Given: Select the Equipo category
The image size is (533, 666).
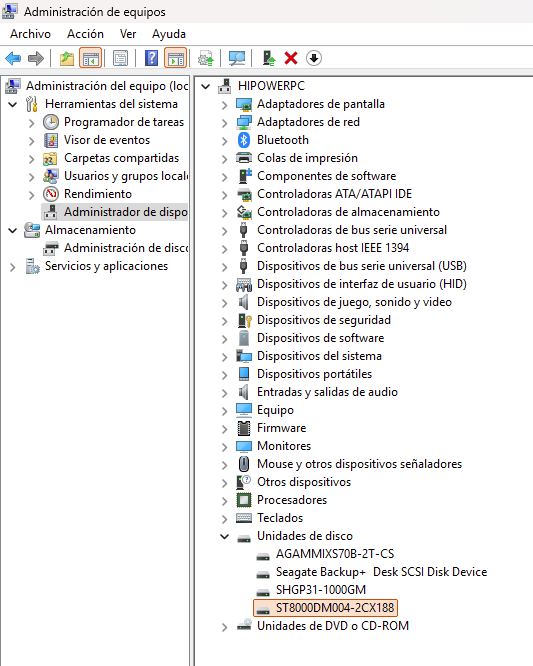Looking at the screenshot, I should (275, 410).
